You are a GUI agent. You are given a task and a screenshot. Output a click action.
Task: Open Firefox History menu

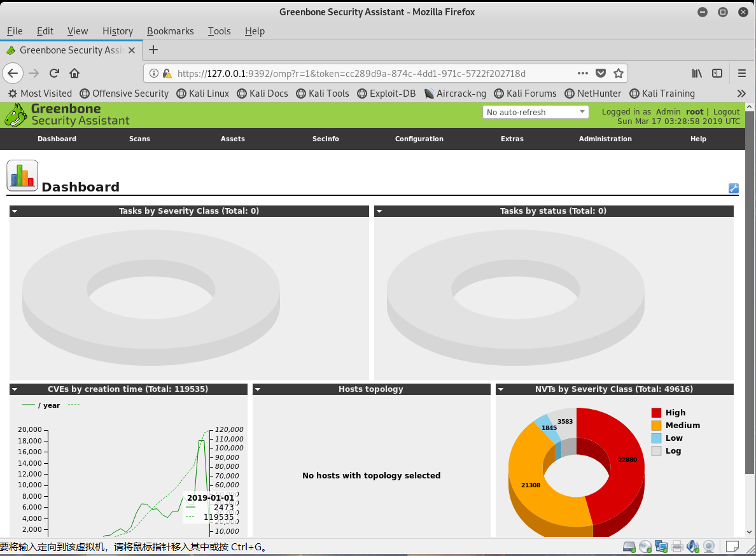[118, 31]
